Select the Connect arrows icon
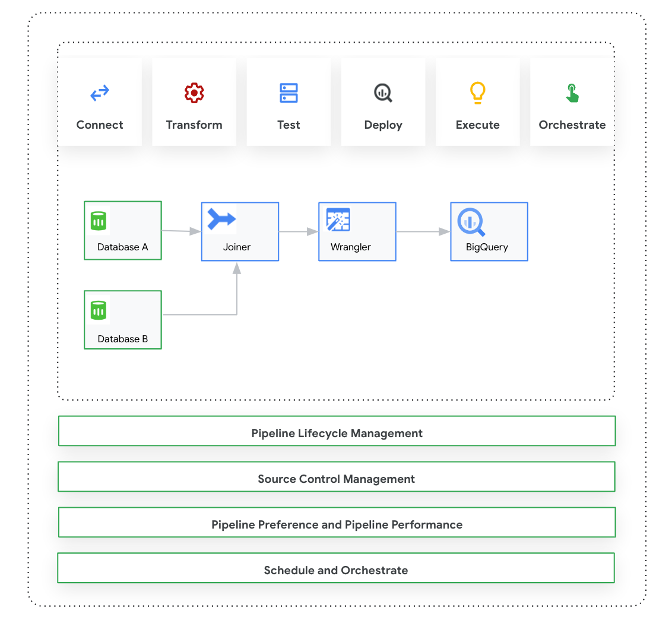The width and height of the screenshot is (672, 630). coord(99,93)
